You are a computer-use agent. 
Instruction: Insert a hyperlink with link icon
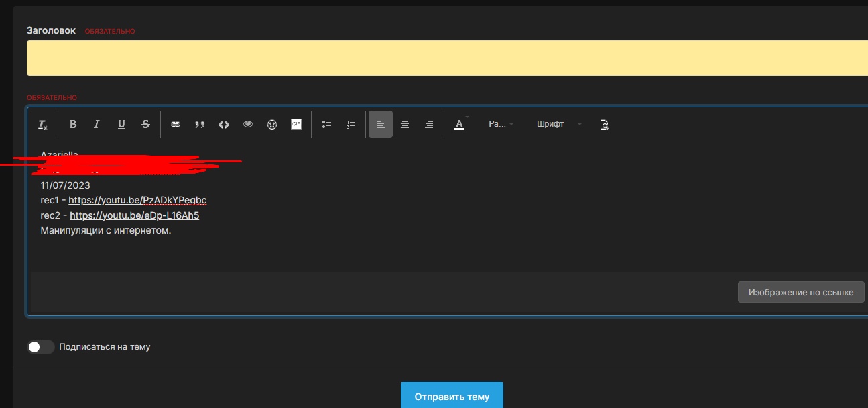[x=176, y=124]
